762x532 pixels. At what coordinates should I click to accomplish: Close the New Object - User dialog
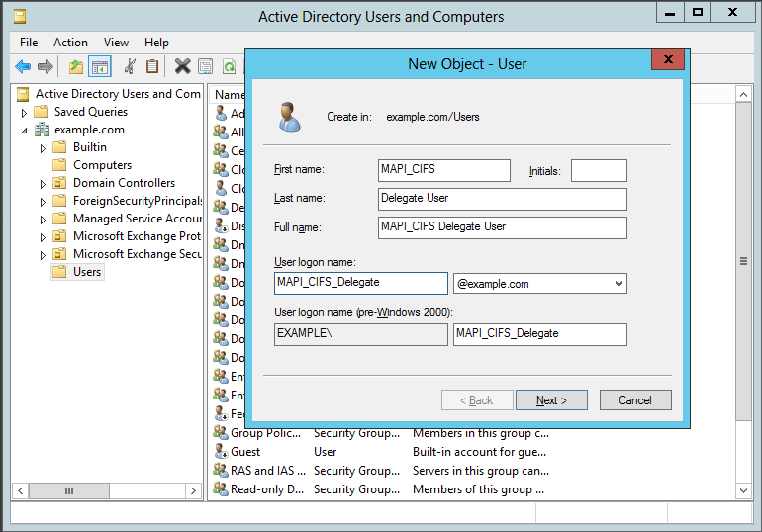coord(668,59)
